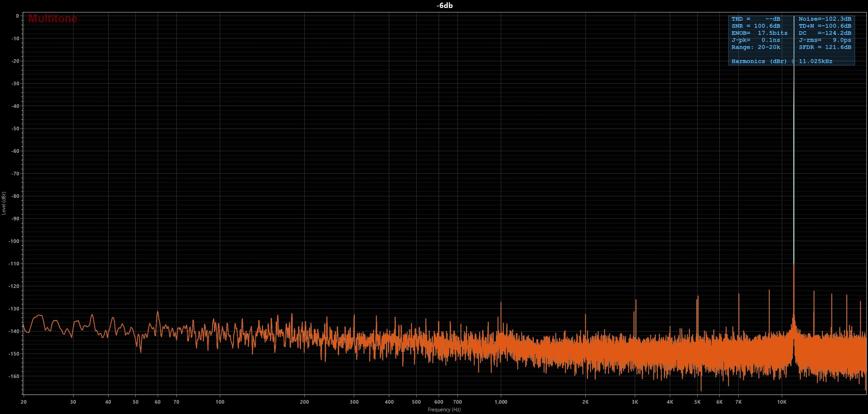Click the "-40" level axis tick
The image size is (868, 414).
[x=15, y=106]
